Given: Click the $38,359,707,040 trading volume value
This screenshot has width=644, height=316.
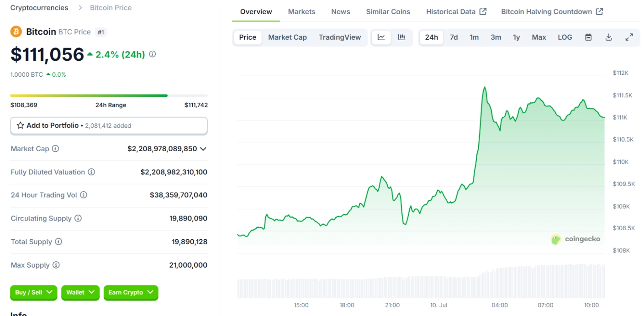Looking at the screenshot, I should point(179,195).
